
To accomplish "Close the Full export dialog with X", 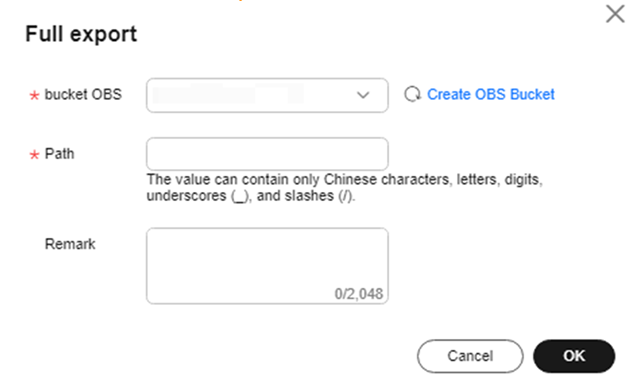I will [615, 14].
